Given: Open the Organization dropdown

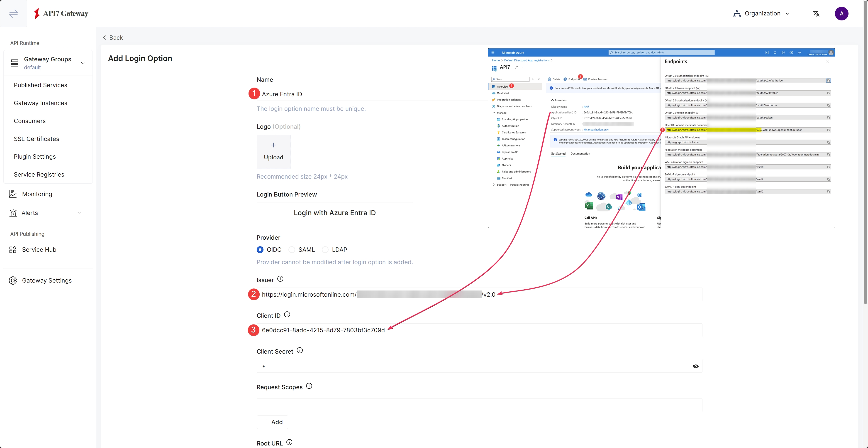Looking at the screenshot, I should [x=761, y=13].
